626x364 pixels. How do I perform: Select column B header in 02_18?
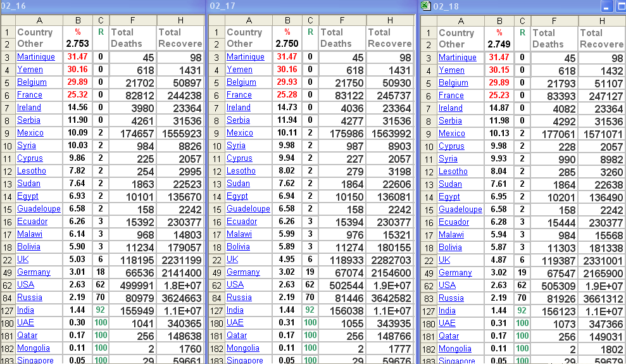point(499,21)
